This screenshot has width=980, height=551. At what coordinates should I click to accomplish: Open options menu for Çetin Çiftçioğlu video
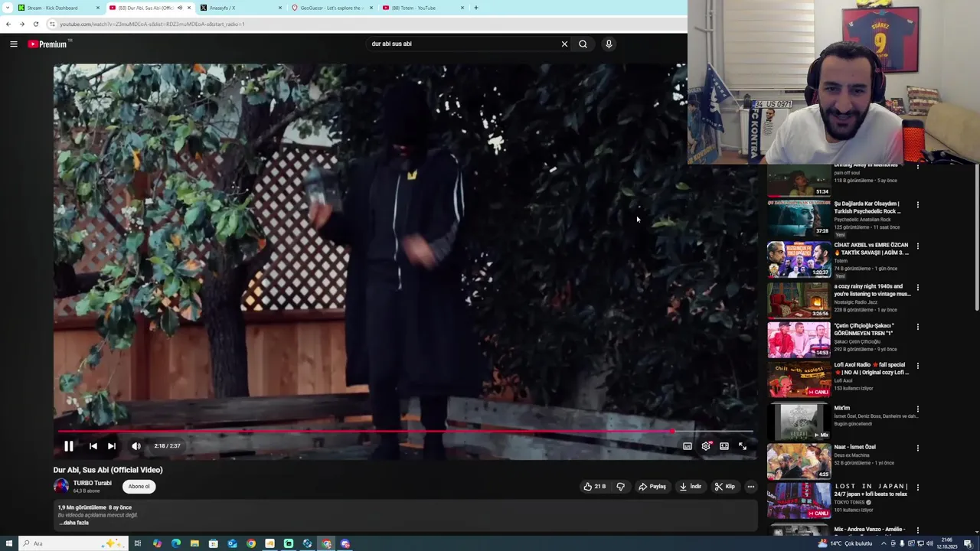click(x=917, y=327)
